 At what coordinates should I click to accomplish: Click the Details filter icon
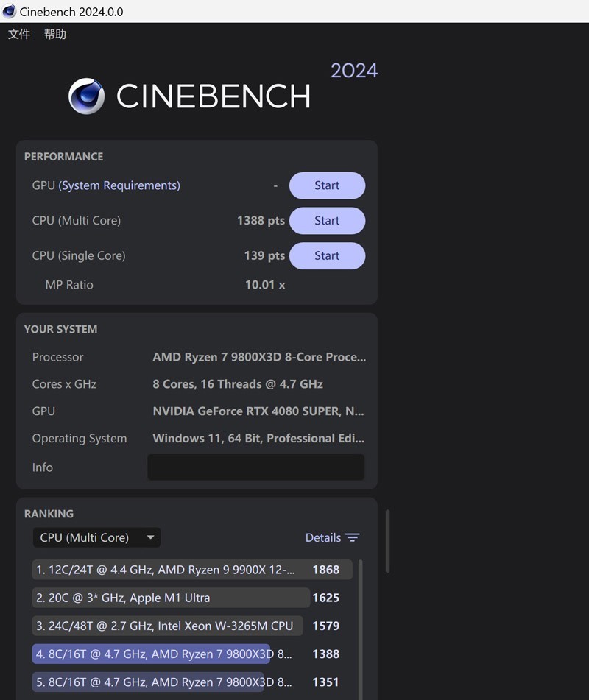[x=353, y=537]
